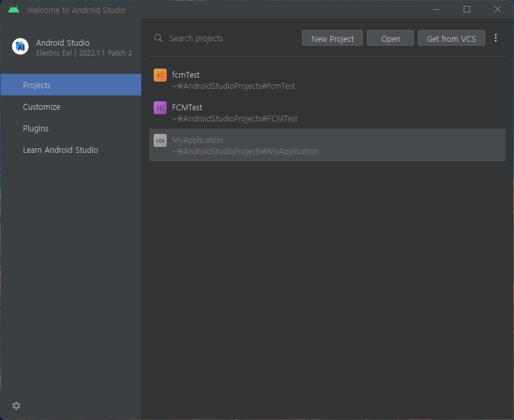The height and width of the screenshot is (420, 514).
Task: Minimize the Welcome window
Action: tap(436, 10)
